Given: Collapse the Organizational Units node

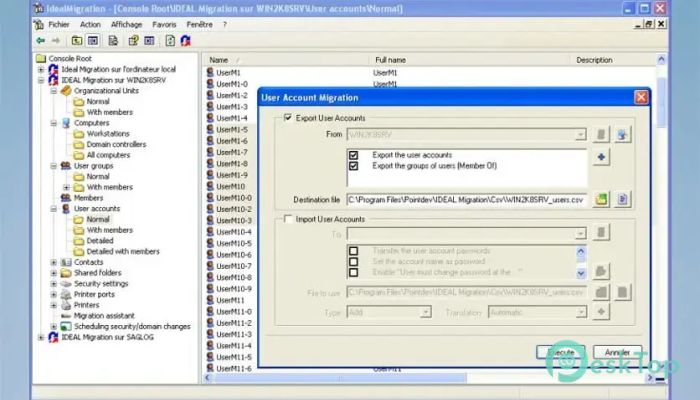Looking at the screenshot, I should pyautogui.click(x=54, y=91).
